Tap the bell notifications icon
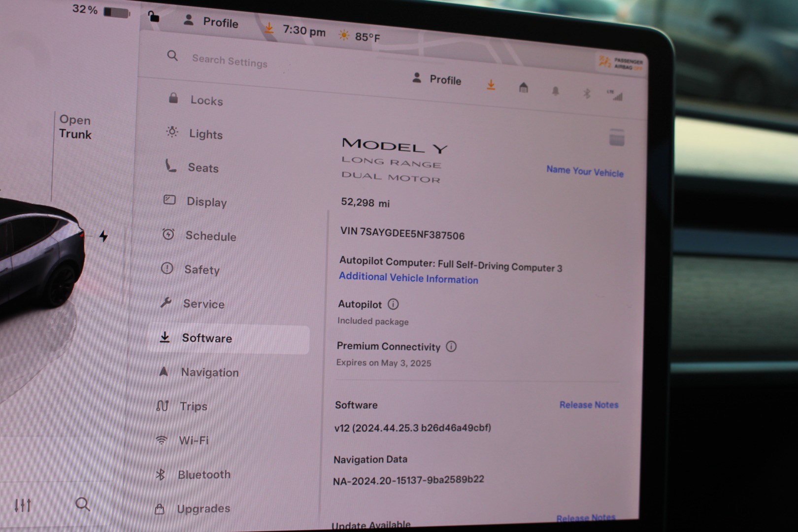 555,91
